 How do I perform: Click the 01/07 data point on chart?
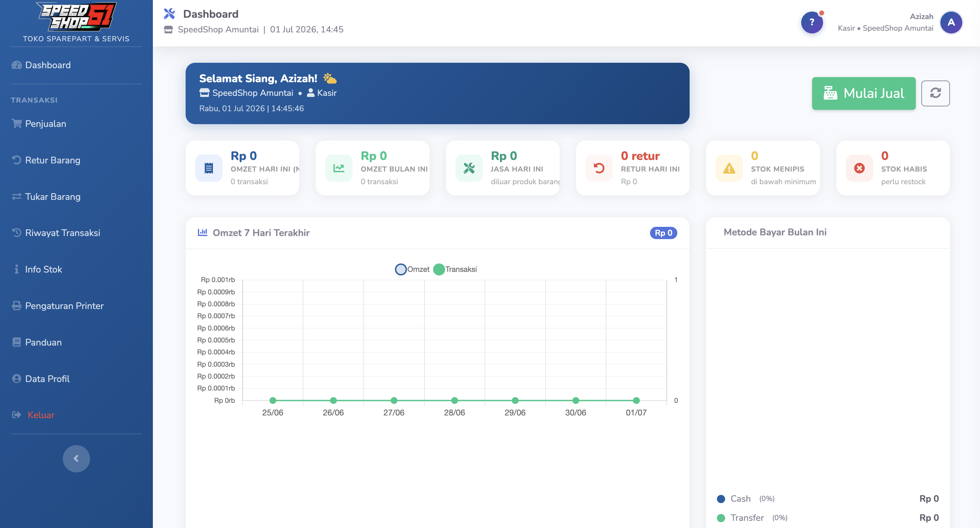click(x=636, y=400)
